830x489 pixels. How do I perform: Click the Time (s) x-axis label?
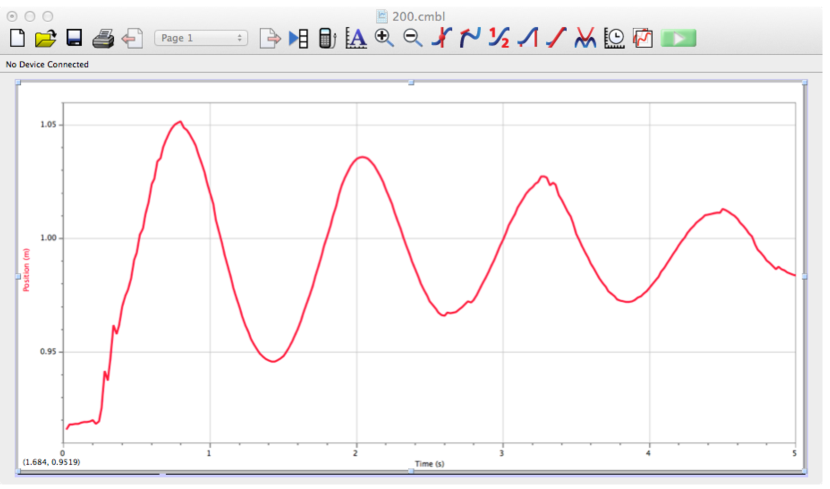tap(430, 465)
